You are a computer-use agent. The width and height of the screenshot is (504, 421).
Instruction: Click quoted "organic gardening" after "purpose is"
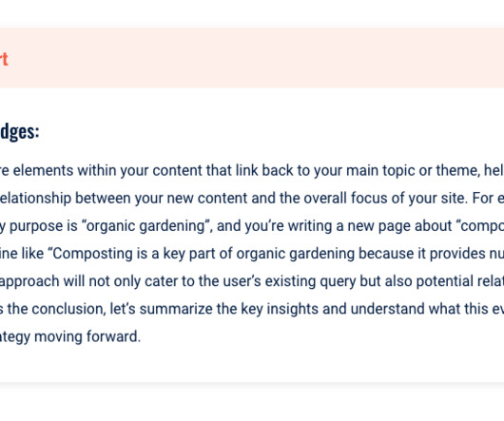pyautogui.click(x=146, y=226)
